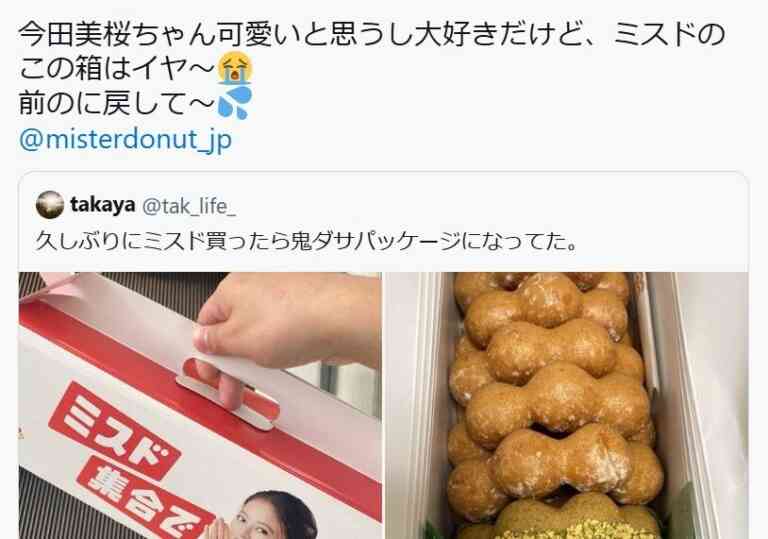Click the red 集合 label on box
Screen dimensions: 768x539
pyautogui.click(x=145, y=501)
